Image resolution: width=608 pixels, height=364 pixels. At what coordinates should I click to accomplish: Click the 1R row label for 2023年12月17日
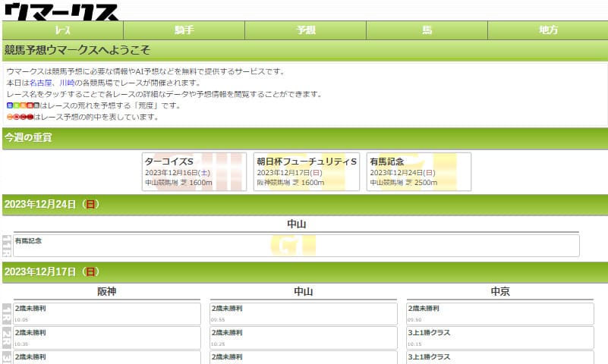[7, 314]
